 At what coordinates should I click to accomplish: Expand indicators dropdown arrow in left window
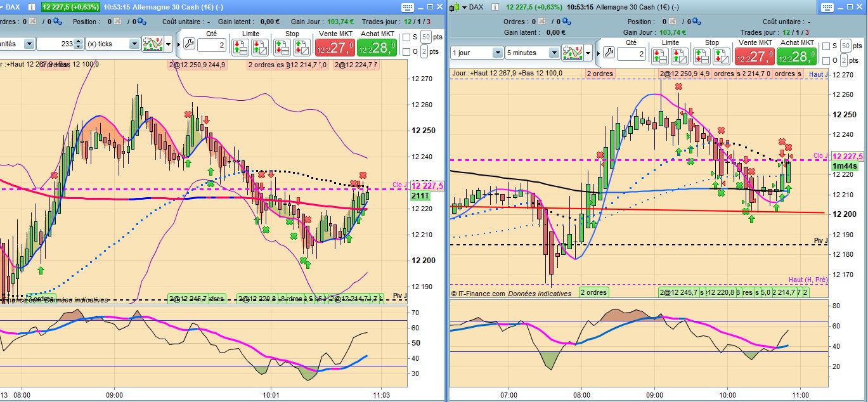click(169, 44)
